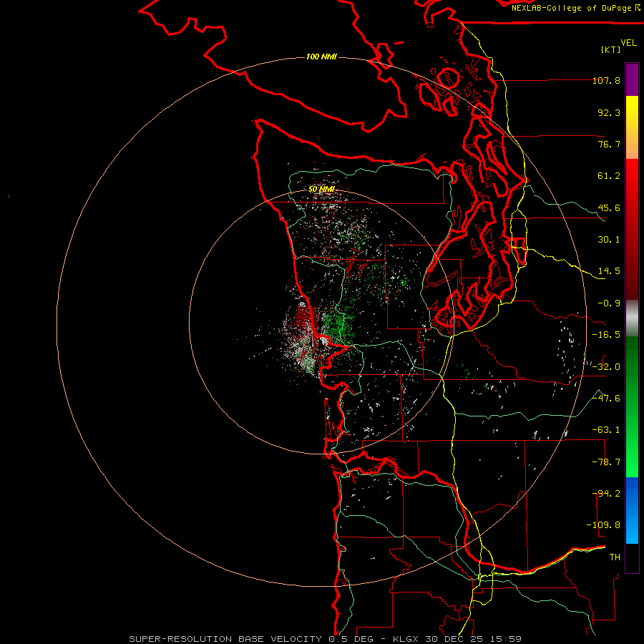This screenshot has height=644, width=644.
Task: Click the 30.1 velocity scale value
Action: [x=609, y=240]
